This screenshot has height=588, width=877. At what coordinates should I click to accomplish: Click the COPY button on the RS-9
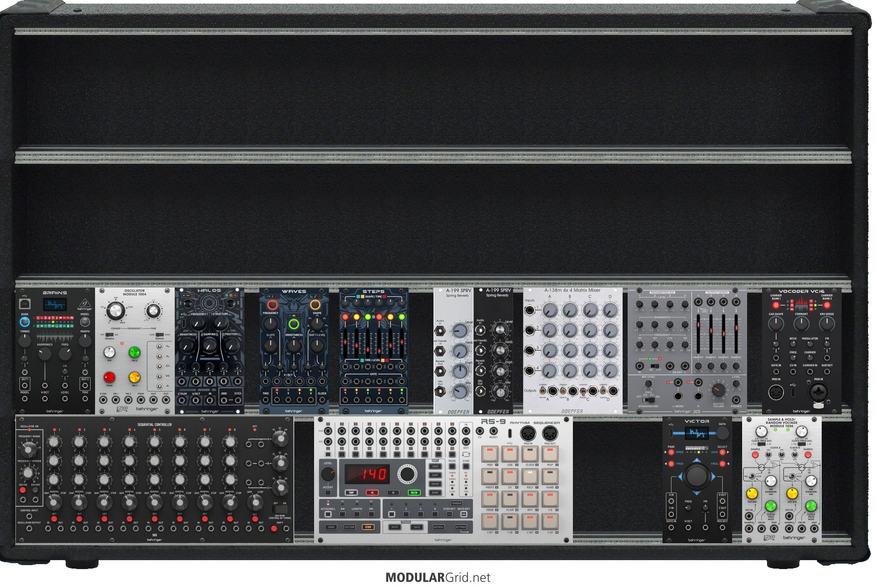[436, 475]
